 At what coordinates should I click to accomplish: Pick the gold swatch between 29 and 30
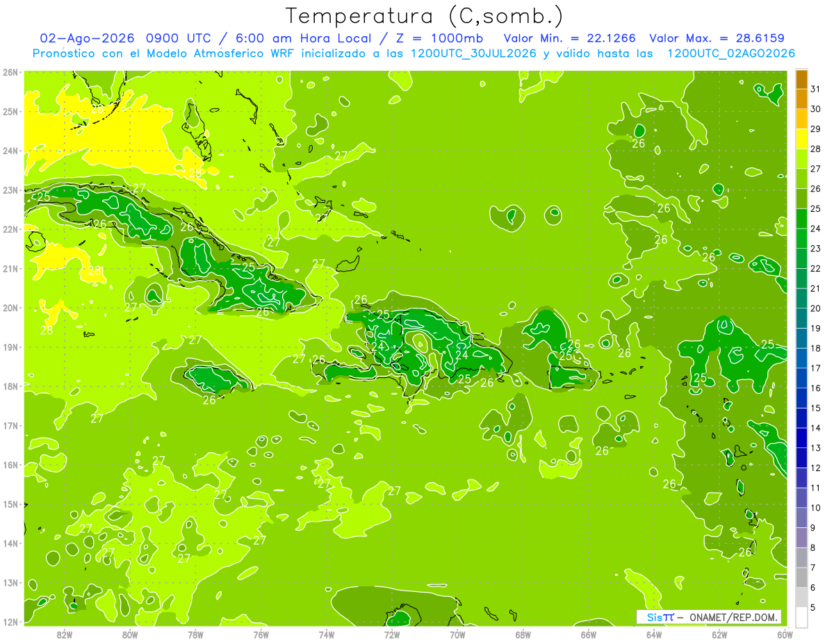pos(801,119)
